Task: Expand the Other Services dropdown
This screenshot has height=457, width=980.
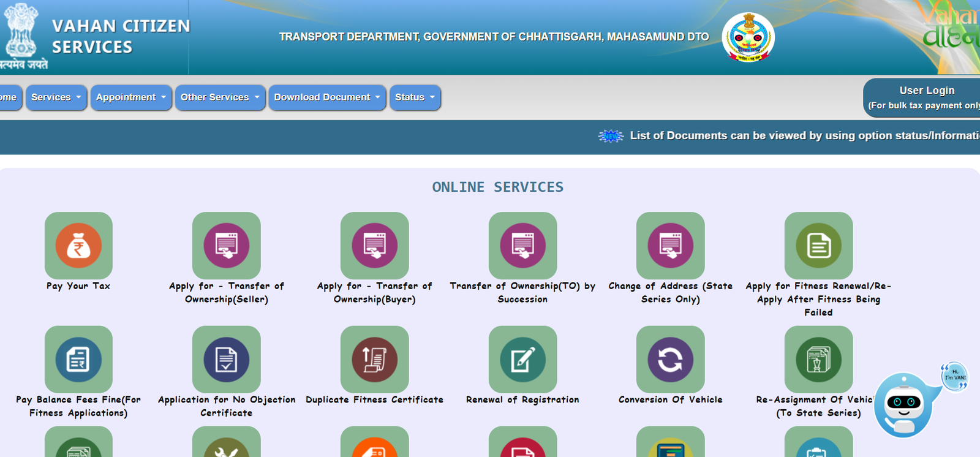Action: coord(220,97)
